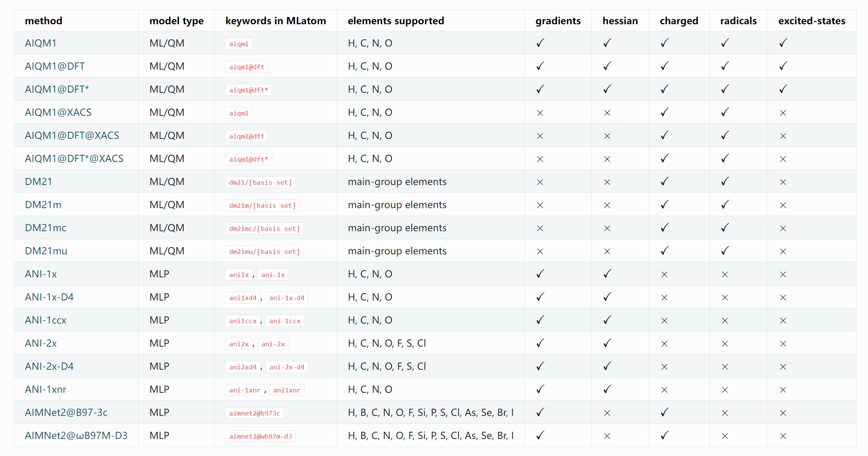Viewport: 868px width, 456px height.
Task: Click the 'dm21/[basis set]' keyword code
Action: point(261,182)
